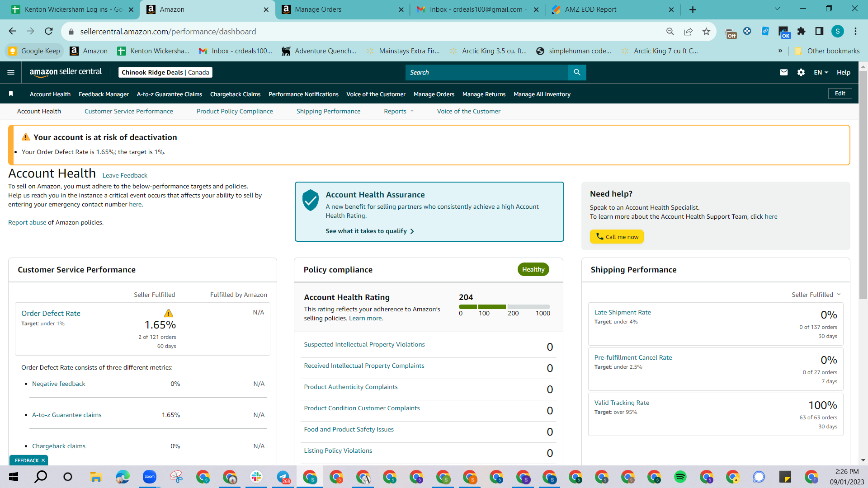This screenshot has width=868, height=488.
Task: Click the bookmark flag icon in nav bar
Action: pyautogui.click(x=11, y=94)
